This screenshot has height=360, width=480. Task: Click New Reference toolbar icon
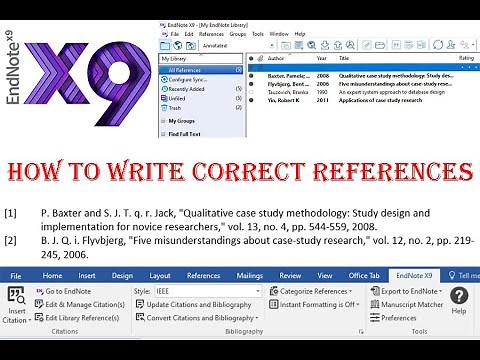pyautogui.click(x=299, y=45)
